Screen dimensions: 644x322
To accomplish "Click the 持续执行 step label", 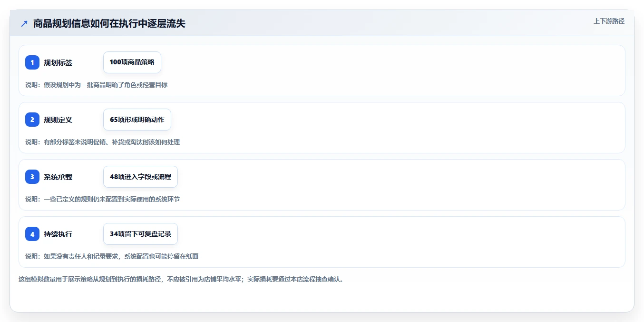I will click(x=58, y=234).
